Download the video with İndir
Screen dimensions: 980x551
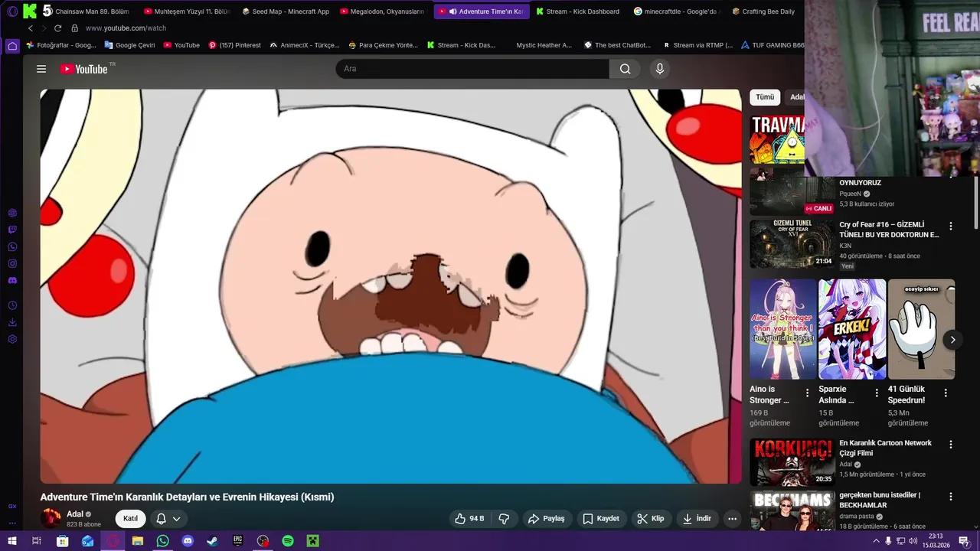pos(697,518)
